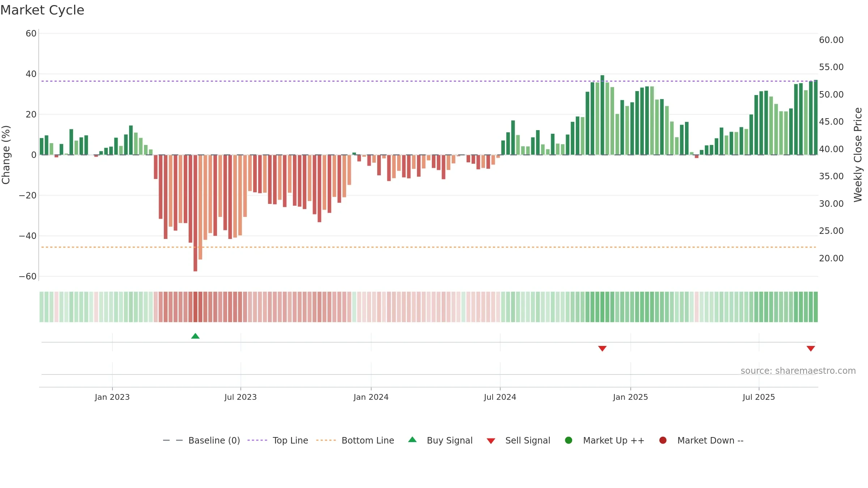Click the −40 change axis label
Viewport: 868px width, 488px height.
28,236
